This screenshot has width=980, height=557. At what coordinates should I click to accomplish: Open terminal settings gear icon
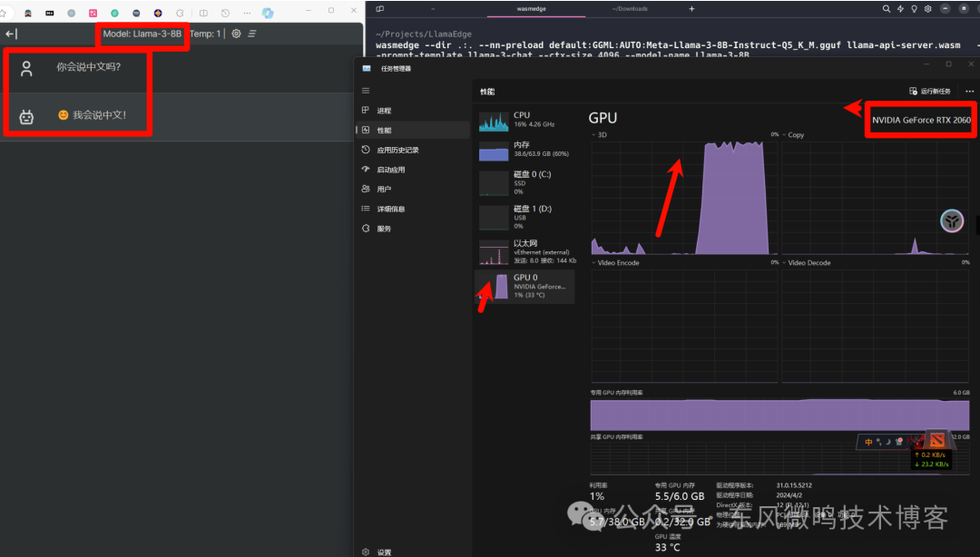[x=927, y=9]
